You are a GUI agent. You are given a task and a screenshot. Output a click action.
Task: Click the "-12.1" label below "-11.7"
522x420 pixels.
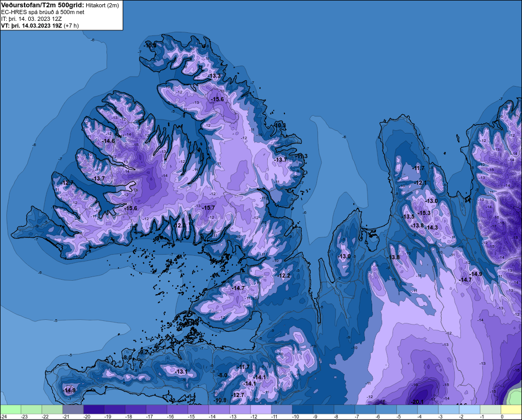(420, 183)
